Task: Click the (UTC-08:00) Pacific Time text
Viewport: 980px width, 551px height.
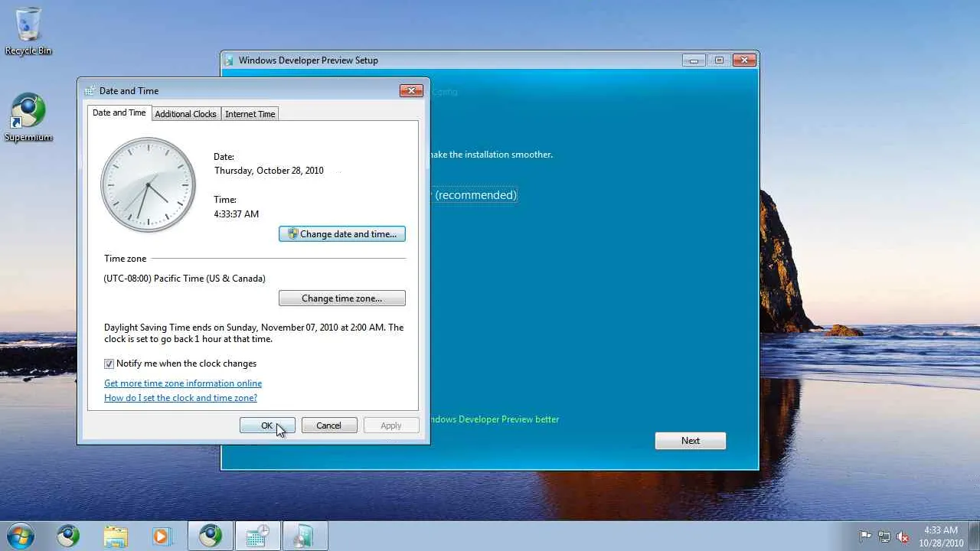Action: (185, 279)
